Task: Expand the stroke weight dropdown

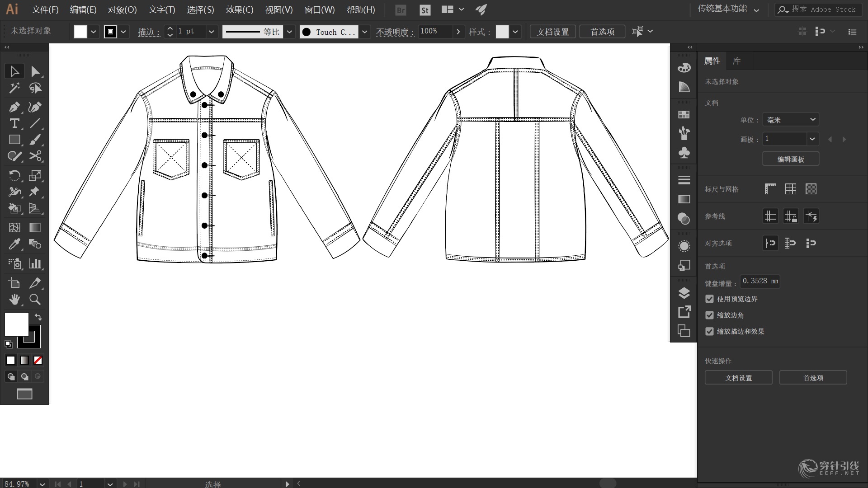Action: 211,32
